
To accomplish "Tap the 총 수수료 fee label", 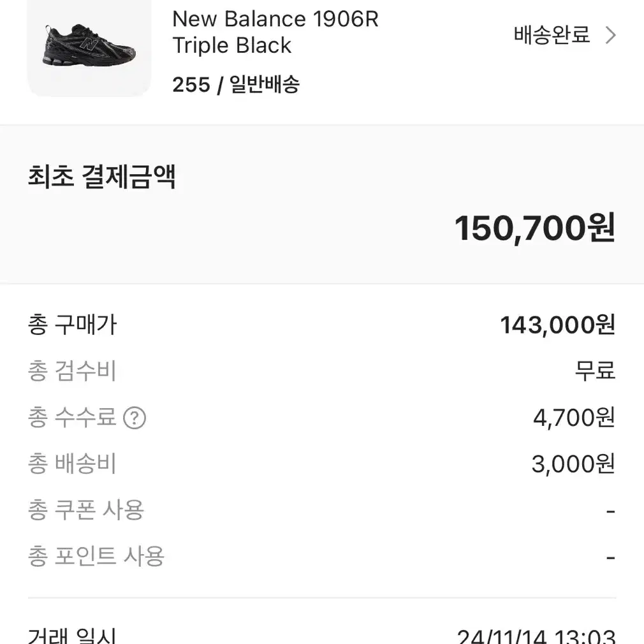I will pyautogui.click(x=72, y=418).
